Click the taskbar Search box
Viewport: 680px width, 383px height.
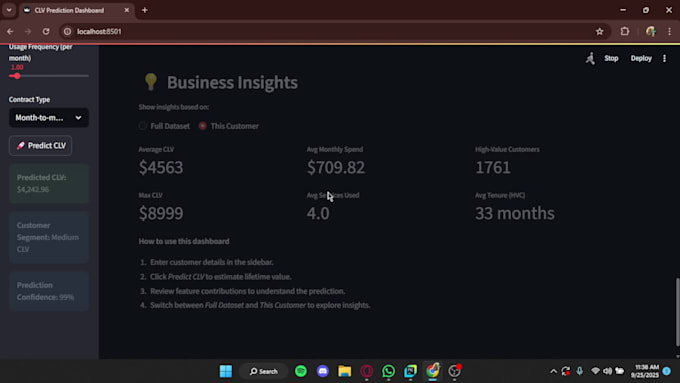264,371
